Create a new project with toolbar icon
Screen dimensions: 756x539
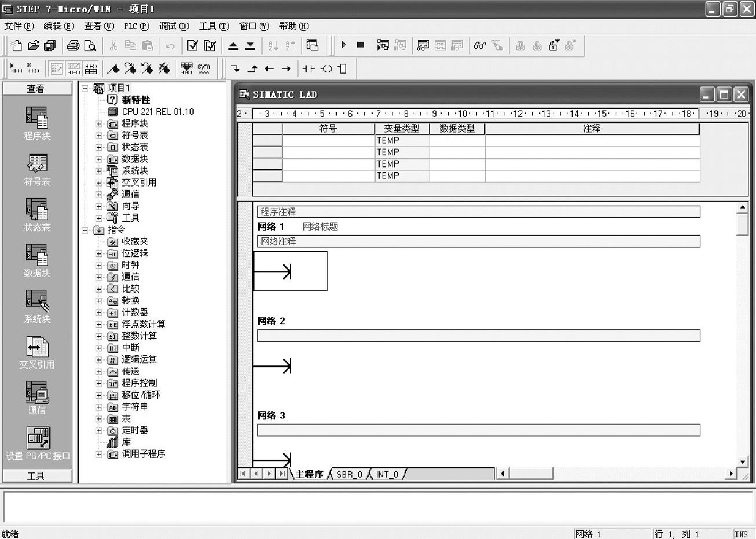pos(16,46)
